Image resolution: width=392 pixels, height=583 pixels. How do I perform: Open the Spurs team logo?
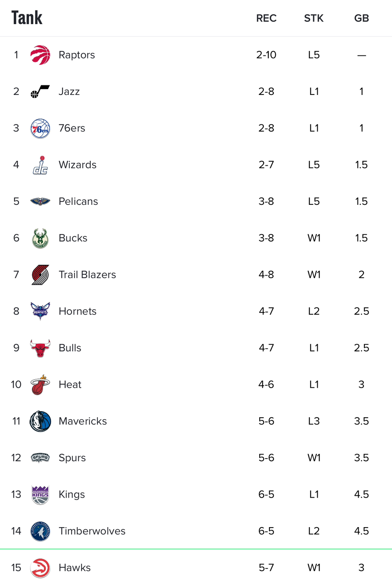40,458
